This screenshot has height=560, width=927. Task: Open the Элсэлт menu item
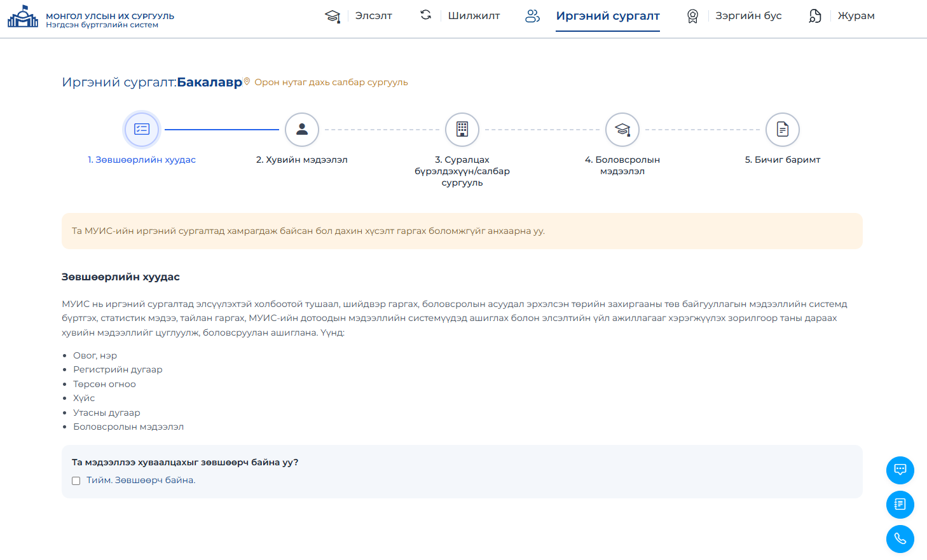373,16
